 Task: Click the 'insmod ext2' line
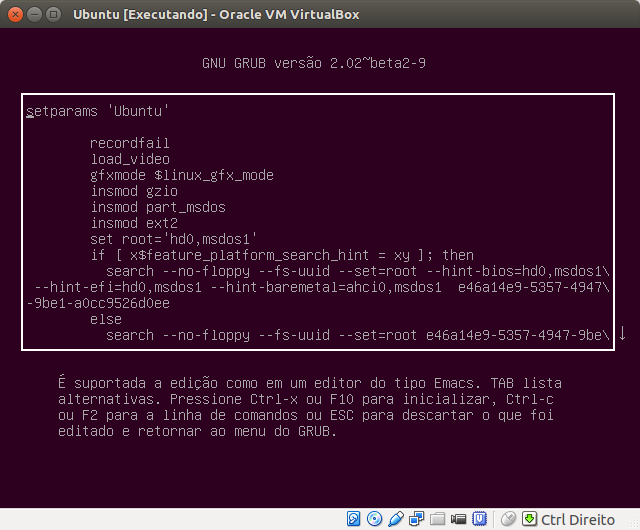pyautogui.click(x=134, y=223)
